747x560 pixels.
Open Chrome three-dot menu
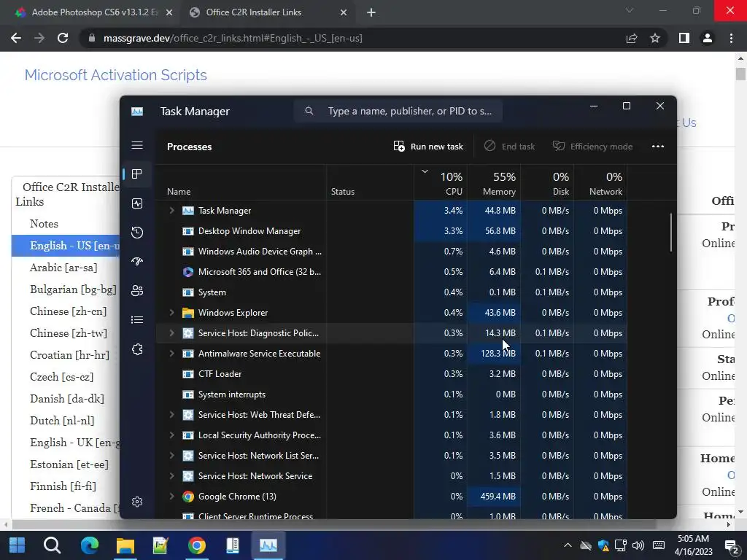click(x=731, y=38)
